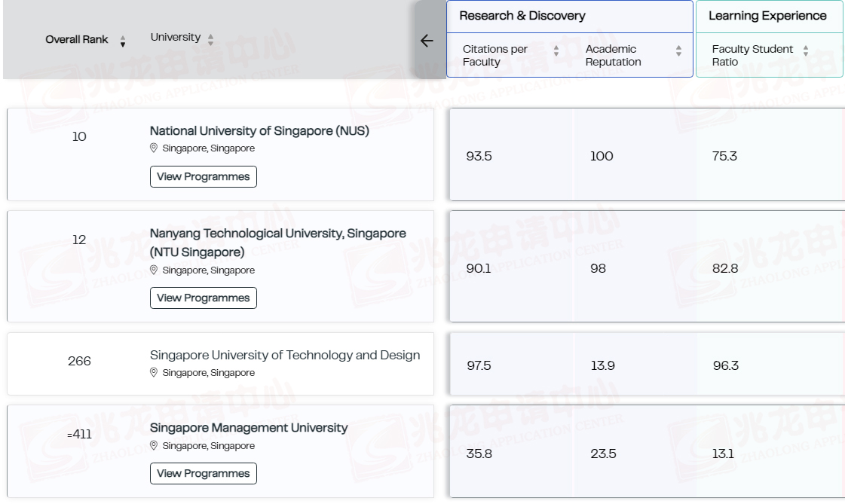Select SUTD citations score 97.5

479,365
